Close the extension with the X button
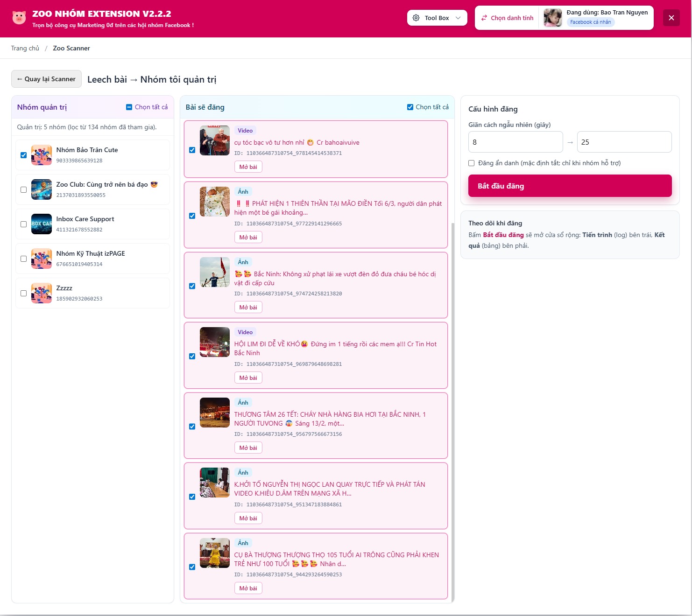Image resolution: width=692 pixels, height=616 pixels. pos(671,18)
